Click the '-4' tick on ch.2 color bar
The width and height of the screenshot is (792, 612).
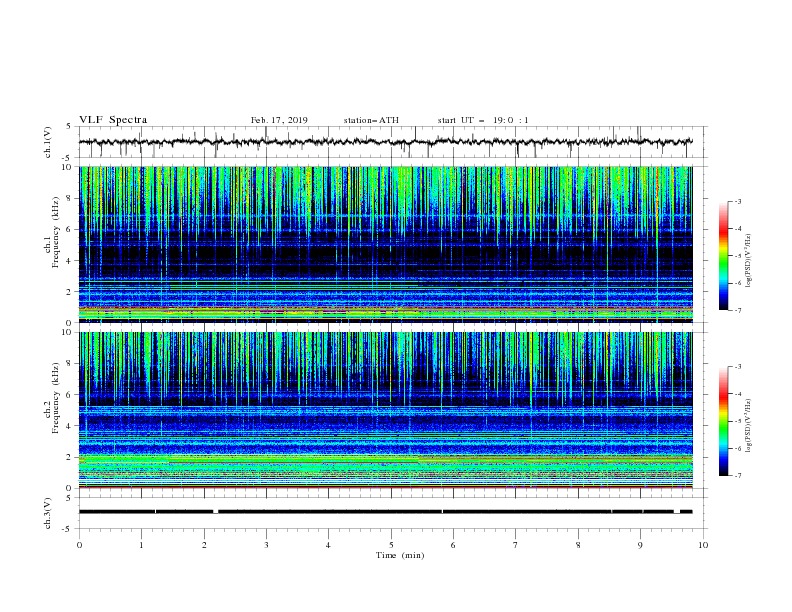[737, 394]
